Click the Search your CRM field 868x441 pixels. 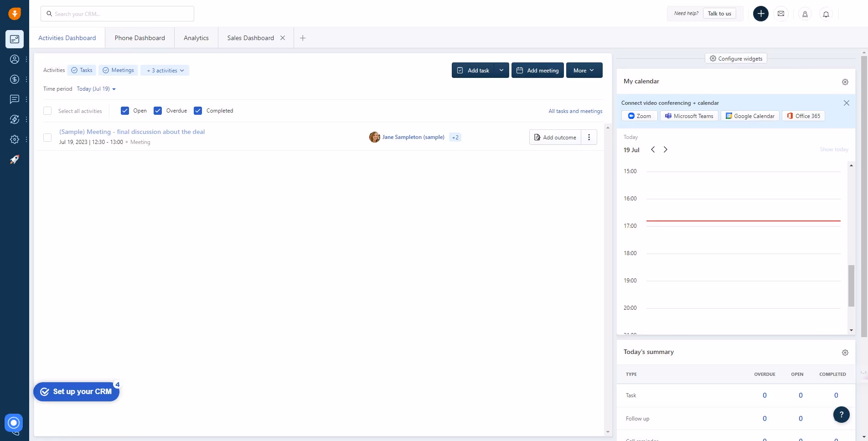[x=117, y=14]
